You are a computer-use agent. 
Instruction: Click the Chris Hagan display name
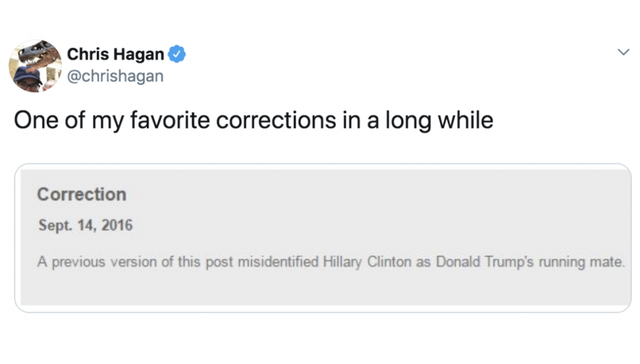116,54
